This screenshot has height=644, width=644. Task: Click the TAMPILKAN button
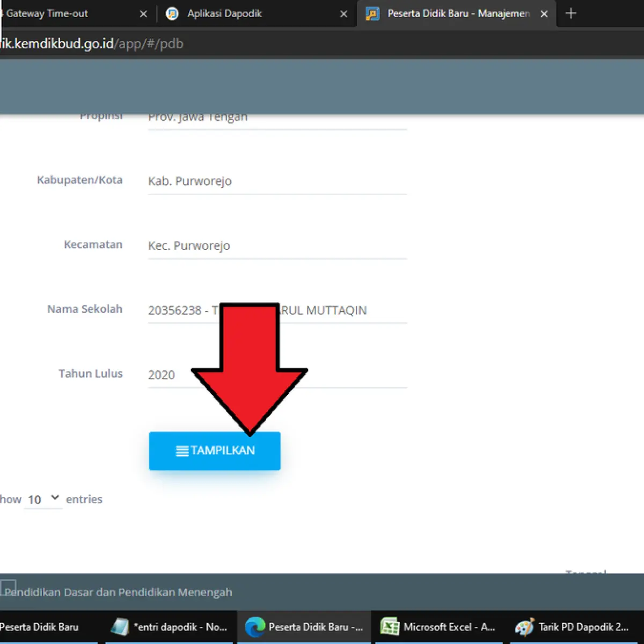[214, 451]
